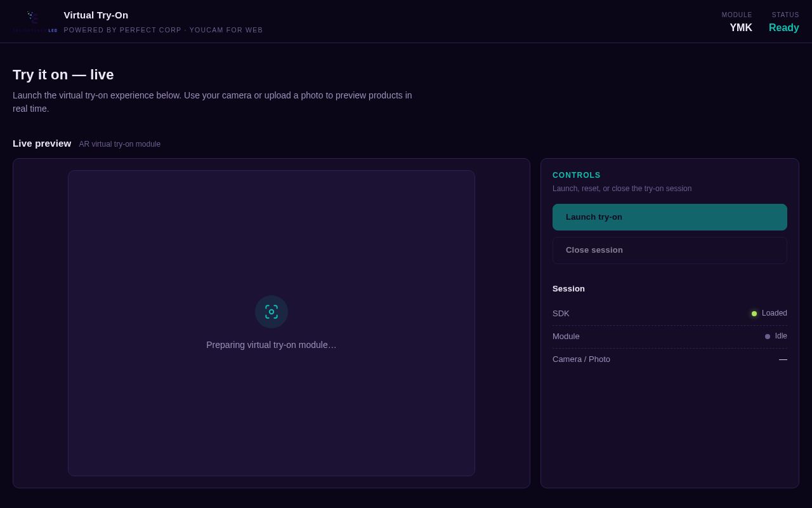Click the 'Live preview' section label
The image size is (812, 508).
[42, 144]
